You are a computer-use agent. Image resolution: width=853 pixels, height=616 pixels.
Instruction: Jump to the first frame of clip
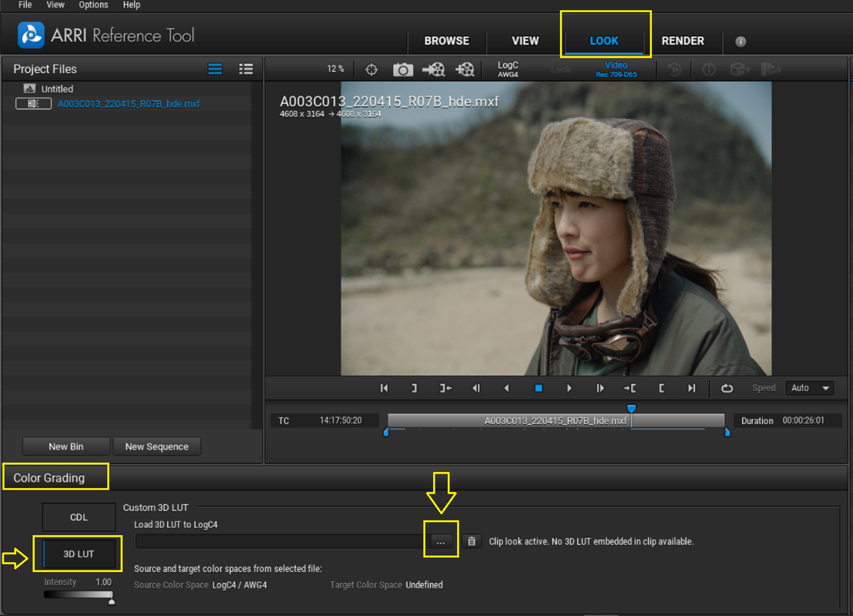pos(384,388)
